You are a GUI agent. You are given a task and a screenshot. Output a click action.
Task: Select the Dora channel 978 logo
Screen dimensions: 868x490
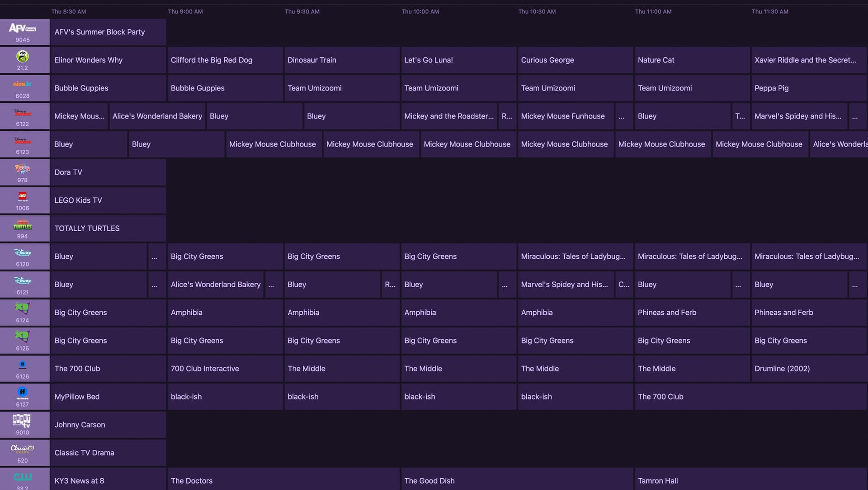(x=23, y=169)
